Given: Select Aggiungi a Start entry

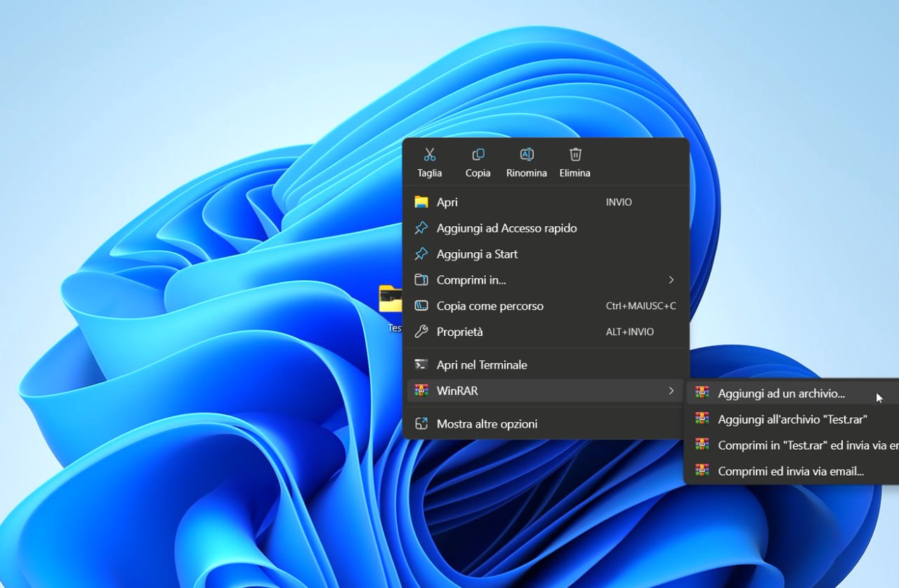Looking at the screenshot, I should [x=476, y=254].
